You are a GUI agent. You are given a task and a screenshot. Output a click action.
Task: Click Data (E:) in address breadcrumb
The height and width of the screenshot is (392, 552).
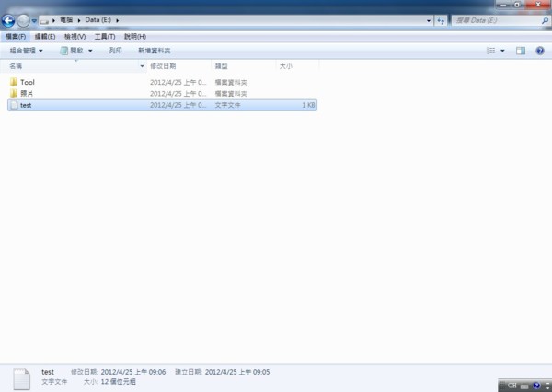98,20
